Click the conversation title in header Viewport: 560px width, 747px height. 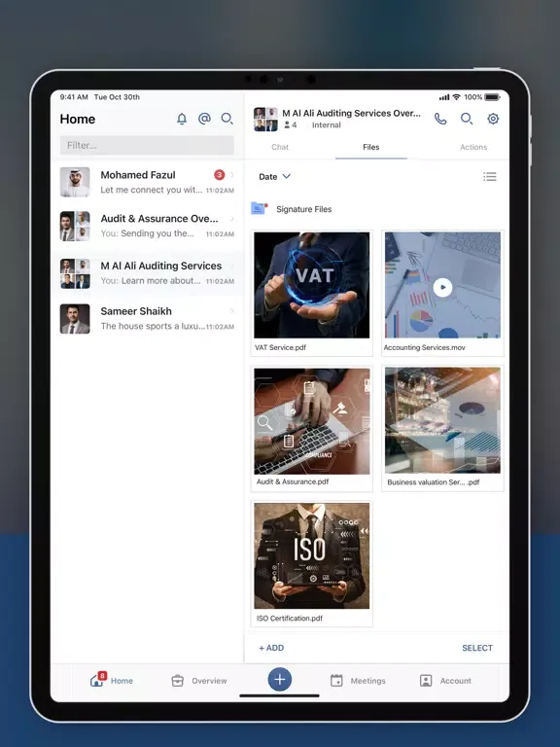click(351, 113)
